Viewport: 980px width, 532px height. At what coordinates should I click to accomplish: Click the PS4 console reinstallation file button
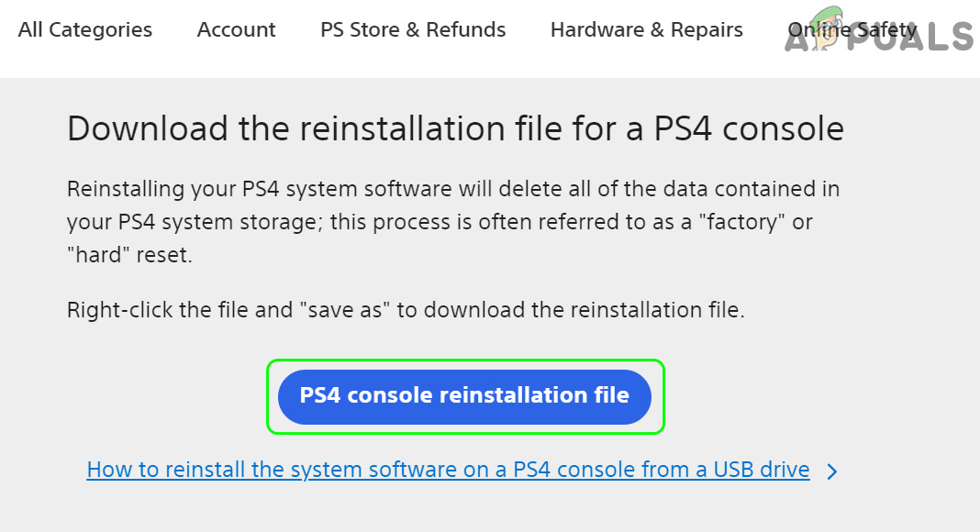click(x=464, y=396)
